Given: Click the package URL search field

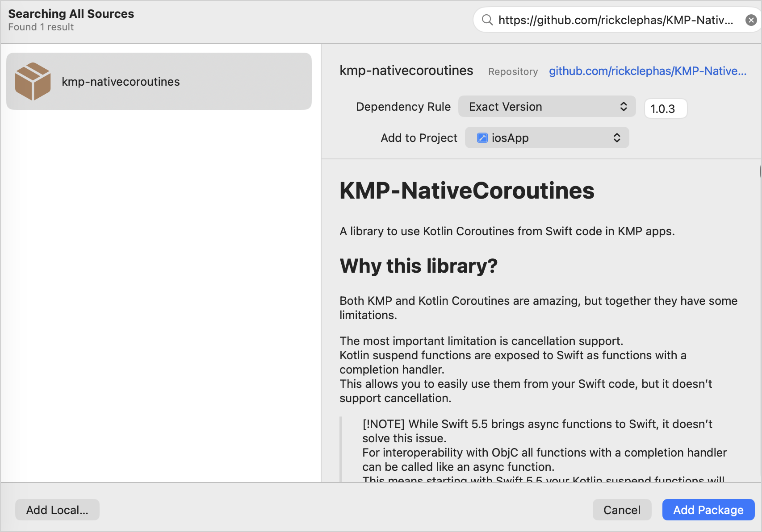Looking at the screenshot, I should pyautogui.click(x=616, y=20).
